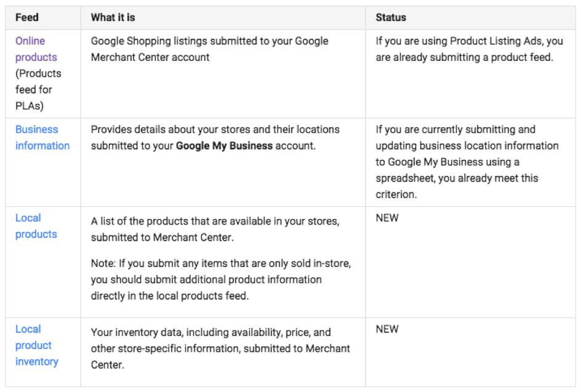Screen dimensions: 581x392
Task: Open the Business information link
Action: [42, 137]
